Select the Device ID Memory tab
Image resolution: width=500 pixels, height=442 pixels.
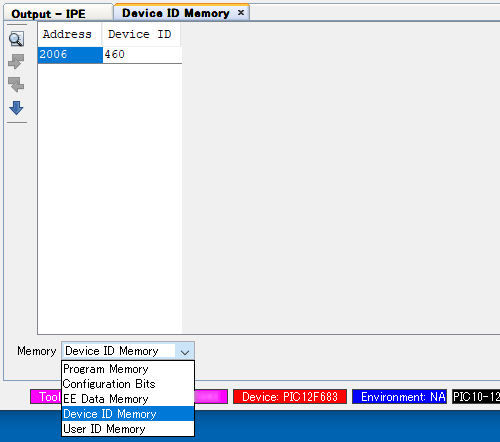pos(176,13)
